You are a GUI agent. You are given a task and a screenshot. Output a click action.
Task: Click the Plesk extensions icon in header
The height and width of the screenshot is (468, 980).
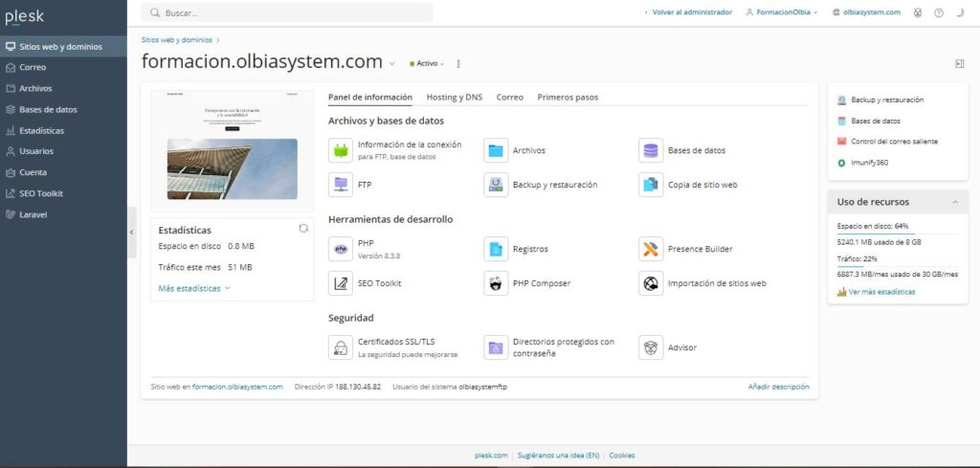(918, 12)
